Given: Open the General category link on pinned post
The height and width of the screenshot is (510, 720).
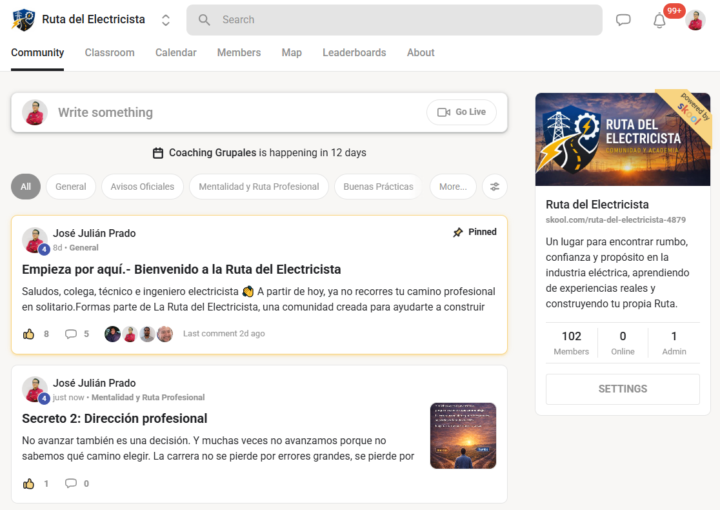Looking at the screenshot, I should tap(84, 247).
